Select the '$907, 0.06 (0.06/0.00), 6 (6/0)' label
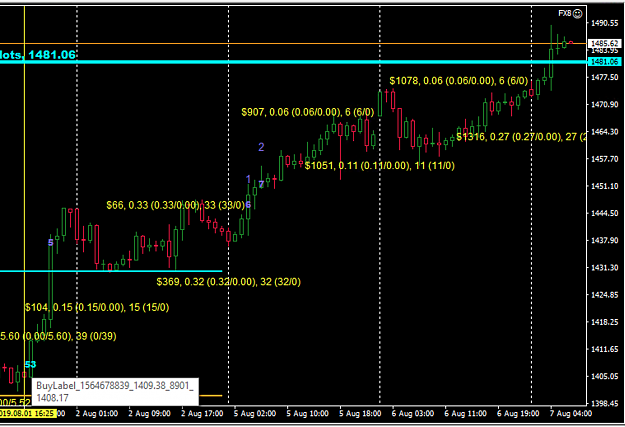625x427 pixels. (x=308, y=112)
